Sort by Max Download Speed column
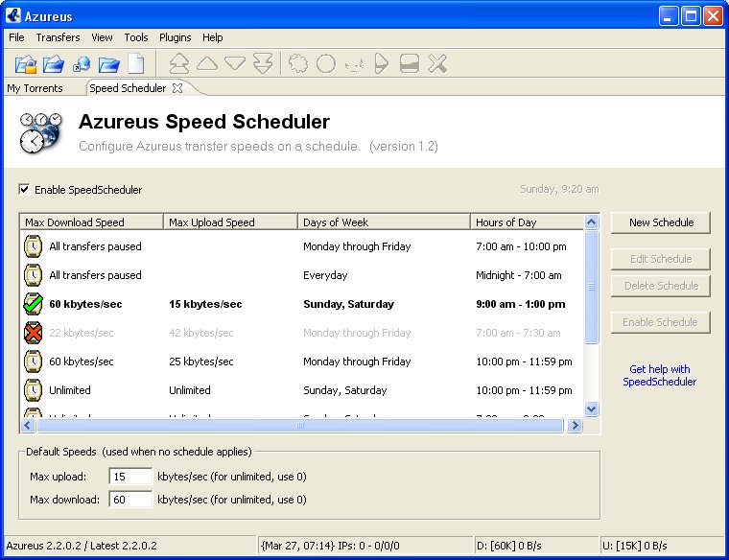 pos(91,222)
